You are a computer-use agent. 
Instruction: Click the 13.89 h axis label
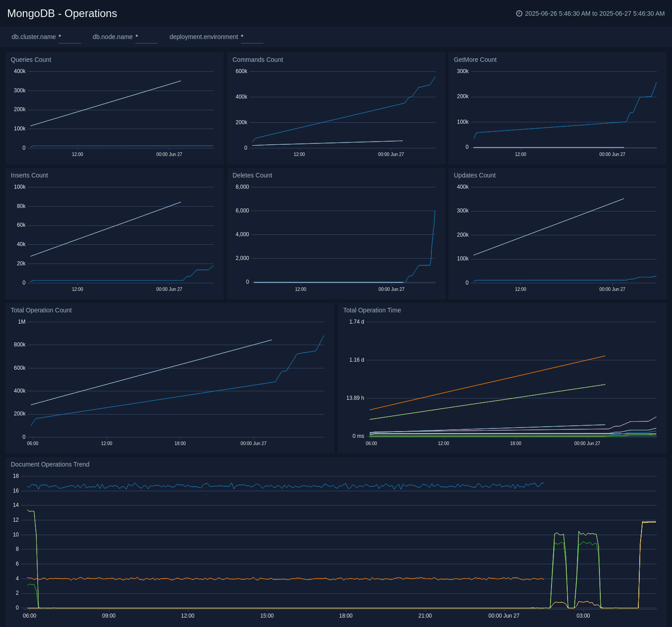pyautogui.click(x=355, y=398)
